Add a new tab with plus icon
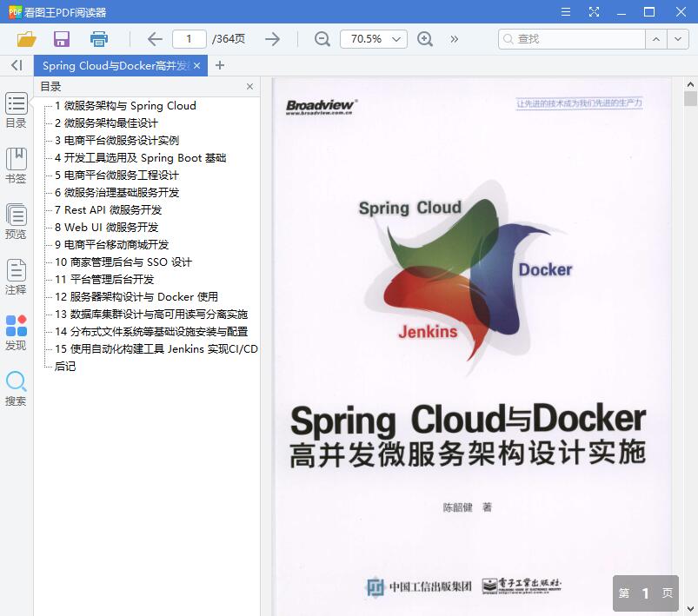The width and height of the screenshot is (698, 616). [x=219, y=65]
